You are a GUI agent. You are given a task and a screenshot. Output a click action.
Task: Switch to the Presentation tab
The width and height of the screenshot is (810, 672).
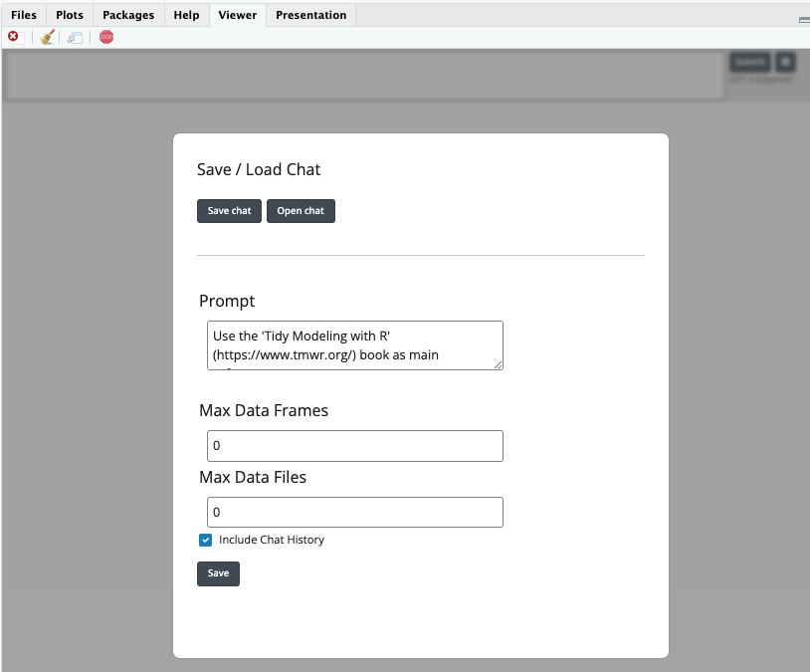[310, 15]
